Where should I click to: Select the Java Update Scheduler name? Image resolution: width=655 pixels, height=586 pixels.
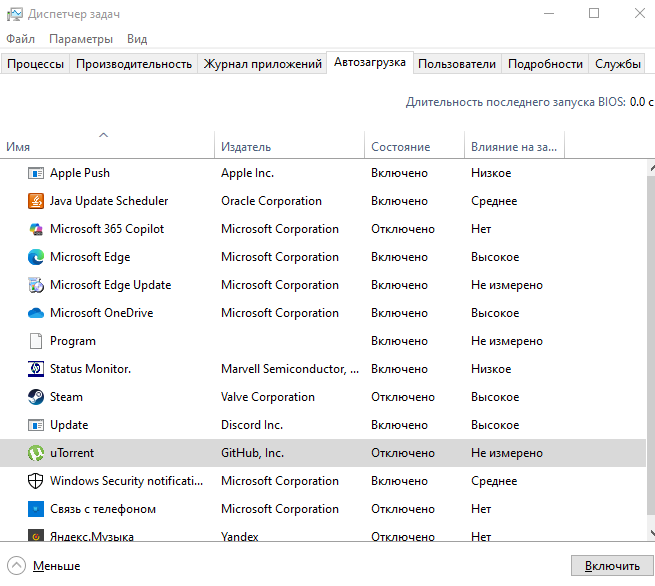pyautogui.click(x=109, y=201)
